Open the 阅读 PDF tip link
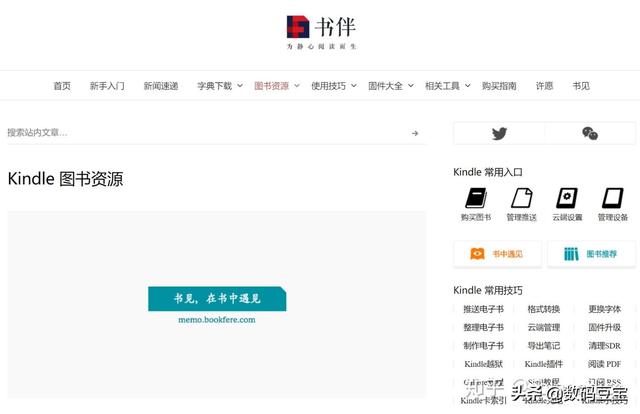 tap(604, 364)
